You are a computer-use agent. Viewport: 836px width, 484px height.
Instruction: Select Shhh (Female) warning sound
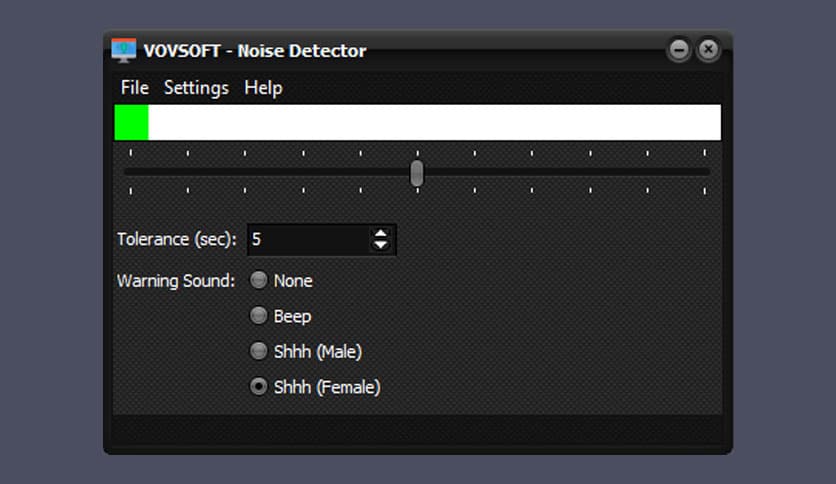pos(315,387)
